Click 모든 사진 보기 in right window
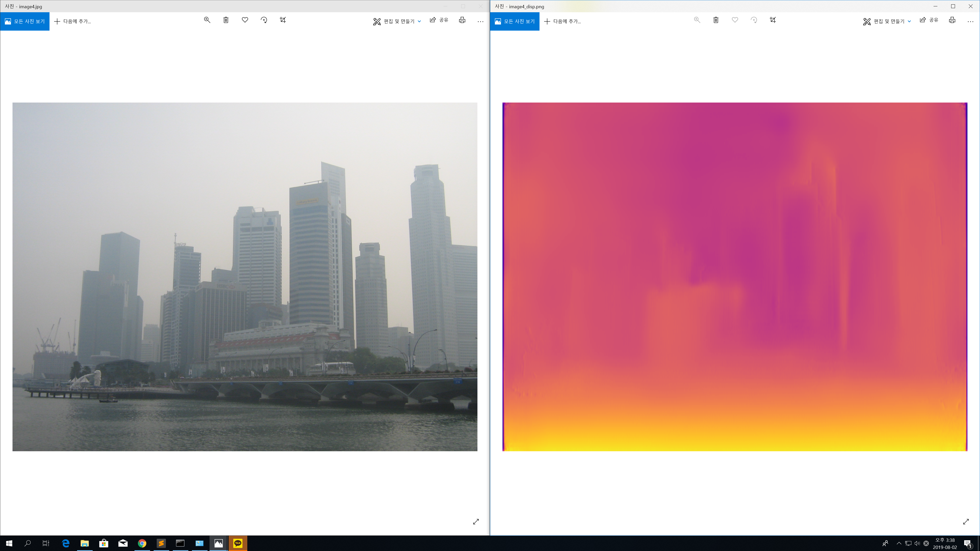This screenshot has height=551, width=980. coord(514,21)
